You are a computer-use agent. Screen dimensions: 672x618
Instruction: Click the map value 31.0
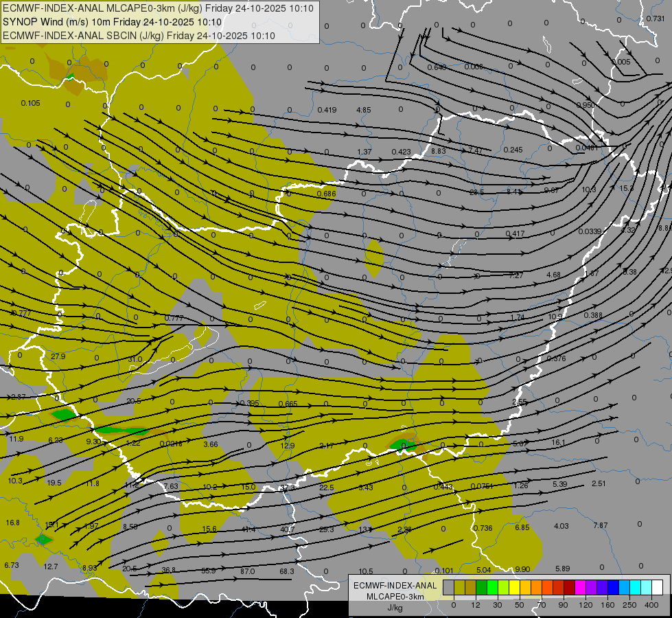point(135,359)
